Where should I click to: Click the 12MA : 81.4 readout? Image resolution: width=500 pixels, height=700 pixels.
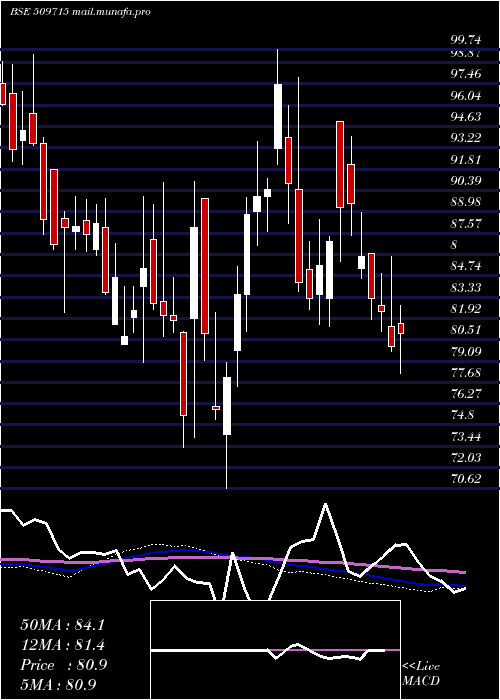pyautogui.click(x=62, y=645)
